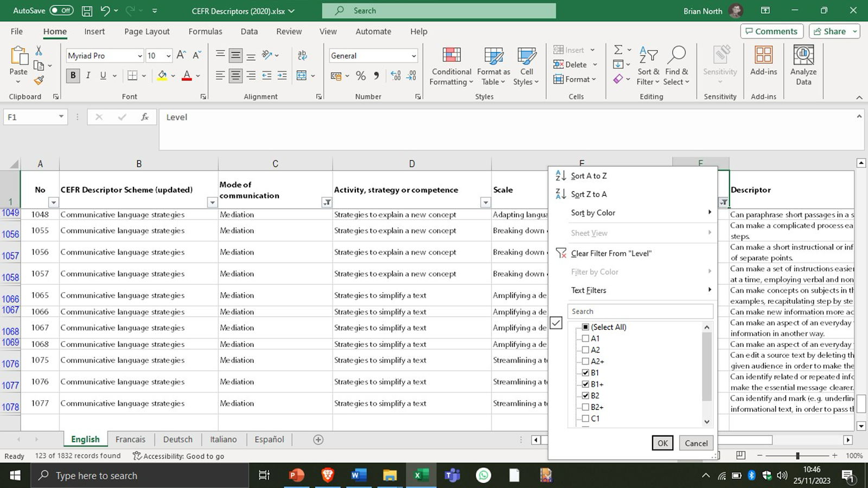This screenshot has width=868, height=488.
Task: Select Sort A to Z in filter menu
Action: [x=589, y=176]
